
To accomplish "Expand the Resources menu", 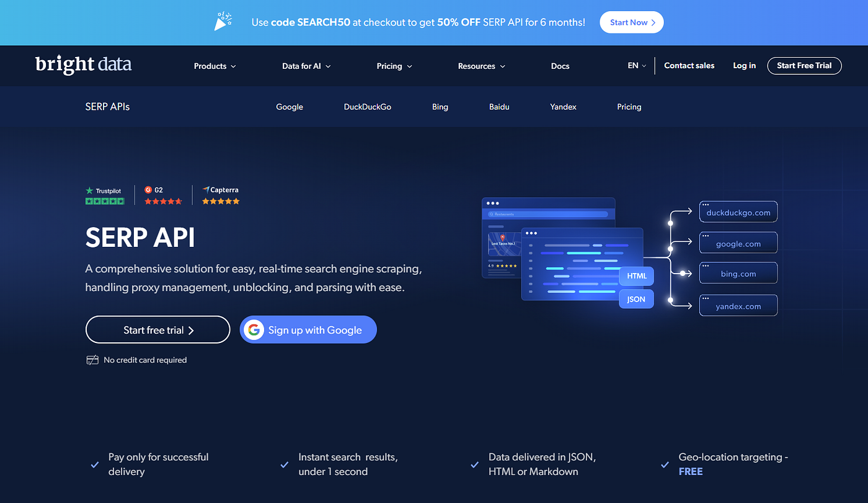I will tap(482, 66).
